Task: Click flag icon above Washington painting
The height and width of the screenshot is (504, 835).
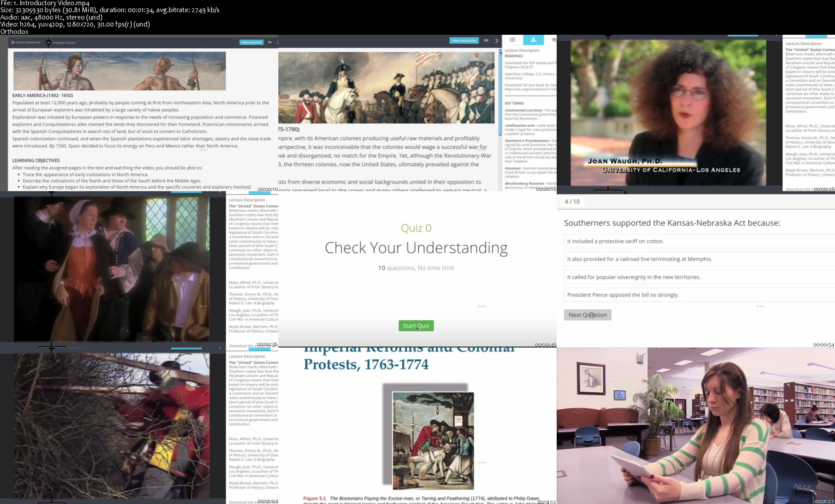Action: [x=486, y=40]
